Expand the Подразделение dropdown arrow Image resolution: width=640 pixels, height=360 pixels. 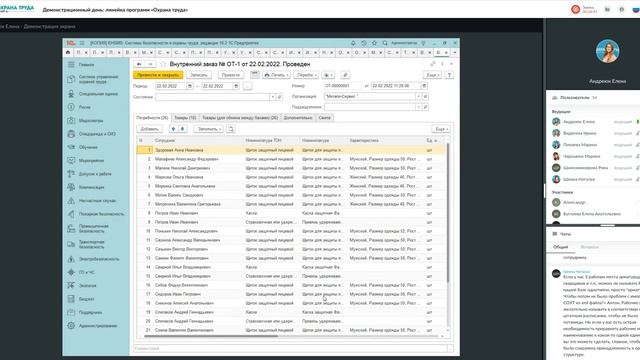[418, 107]
